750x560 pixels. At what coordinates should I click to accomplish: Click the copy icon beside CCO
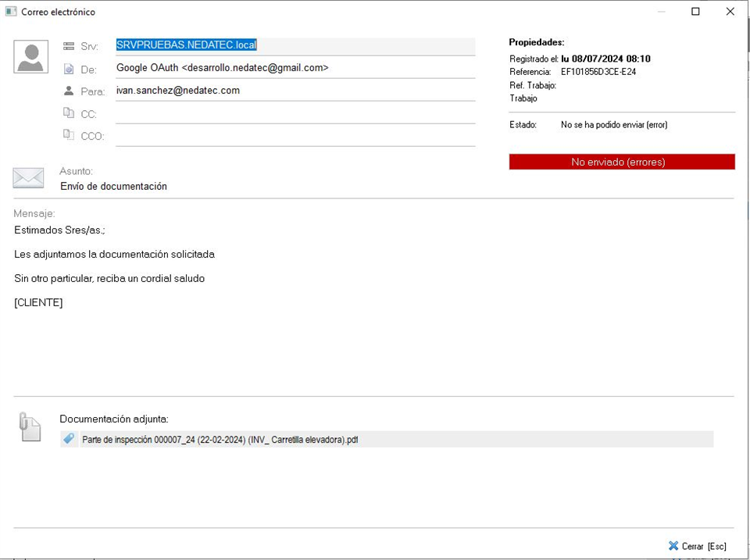click(69, 135)
